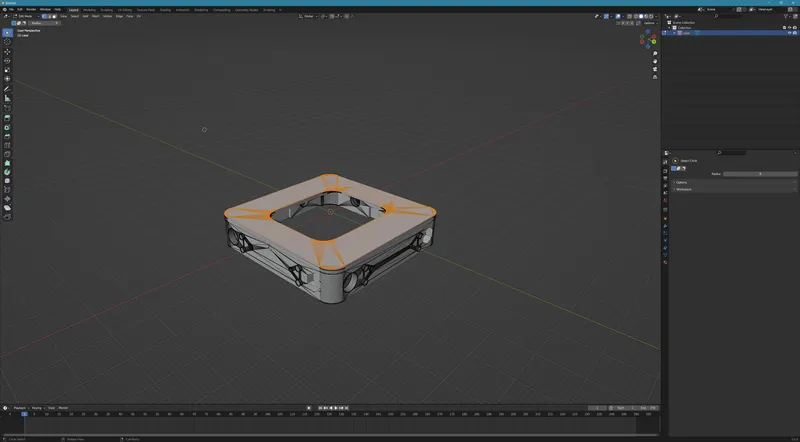800x442 pixels.
Task: Open the Mesh menu in the viewport header
Action: point(95,16)
